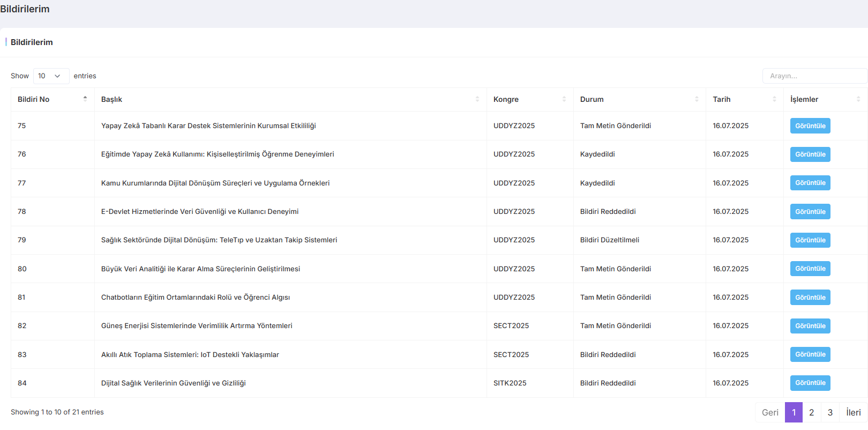
Task: Click Görüntüle on row 84
Action: pos(810,383)
